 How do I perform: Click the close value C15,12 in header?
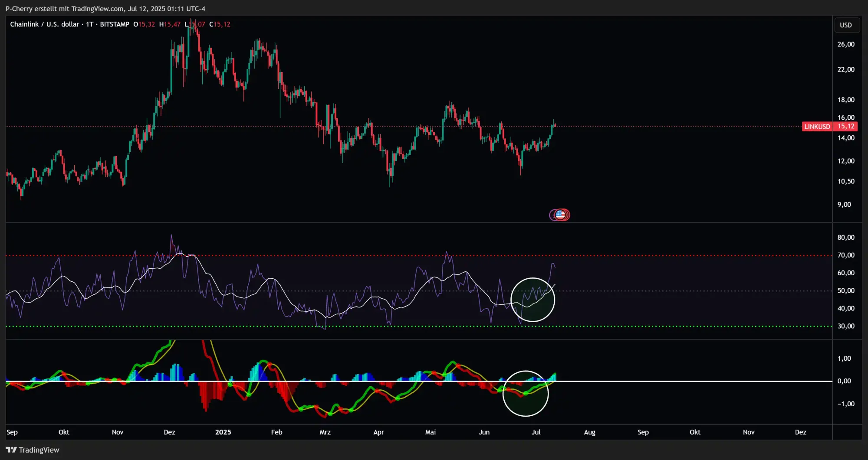(220, 24)
